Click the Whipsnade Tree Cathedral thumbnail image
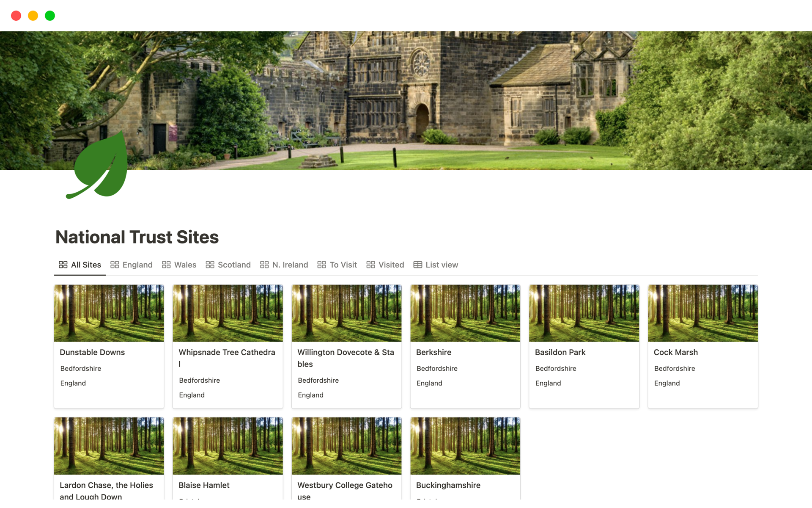812x508 pixels. [228, 313]
